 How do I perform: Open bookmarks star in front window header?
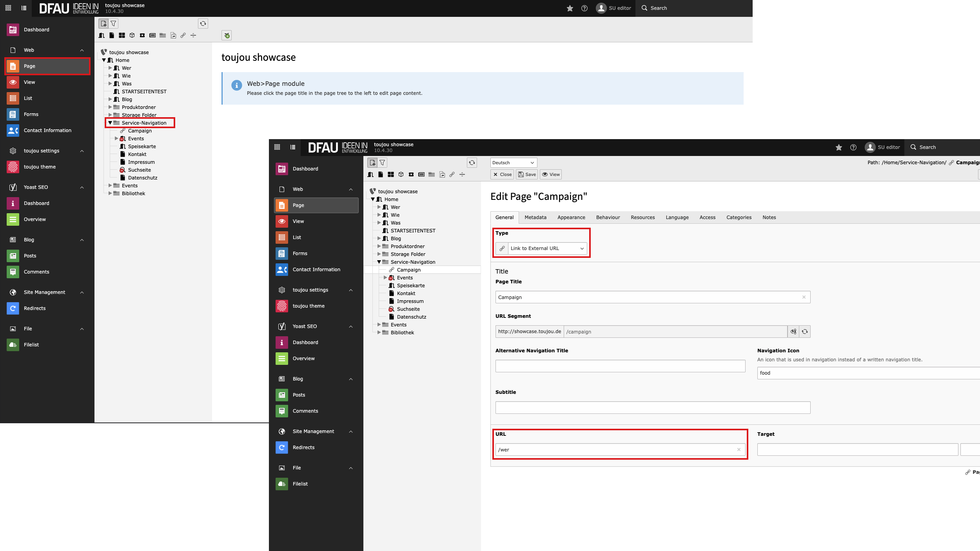pyautogui.click(x=839, y=147)
